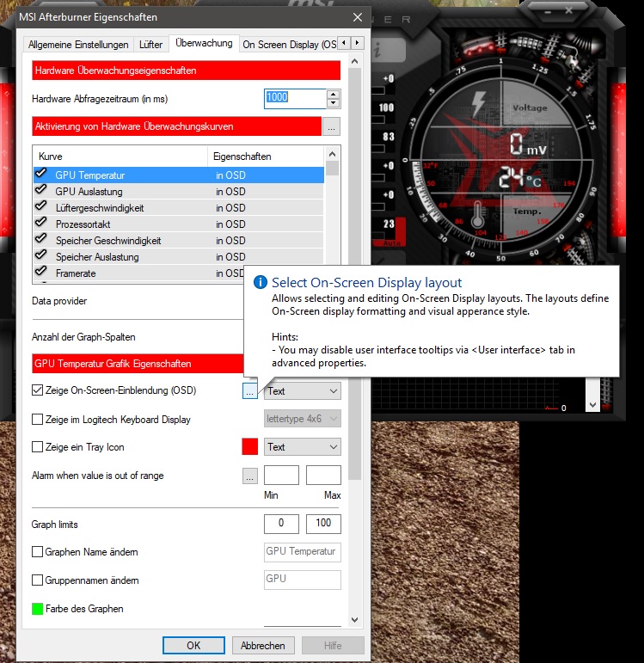Click Graph limits maximum field 100

[323, 524]
